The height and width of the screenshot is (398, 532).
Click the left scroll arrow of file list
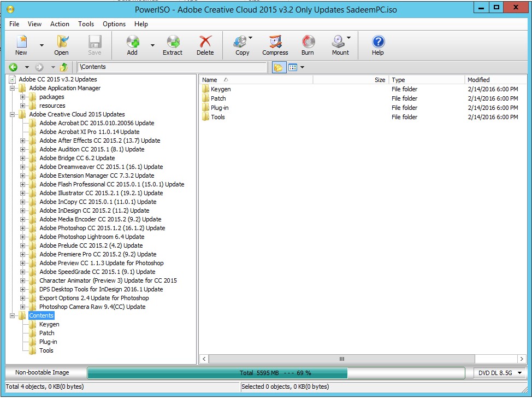(204, 359)
